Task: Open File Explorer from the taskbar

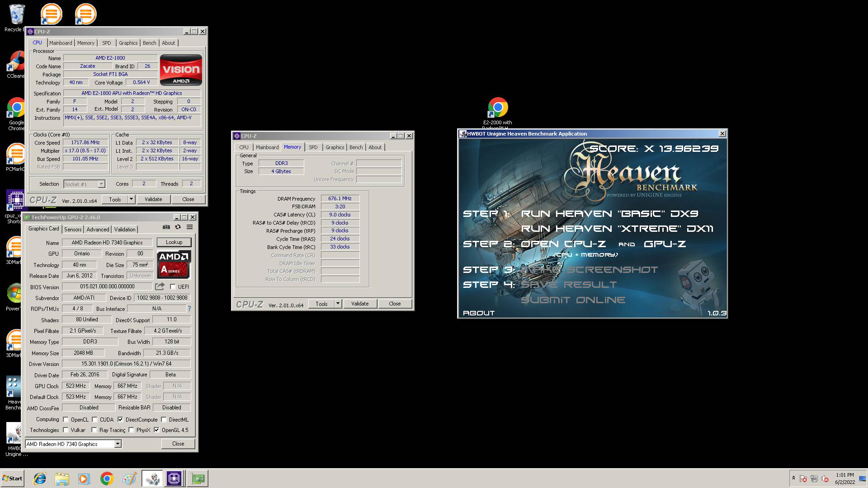Action: 62,479
